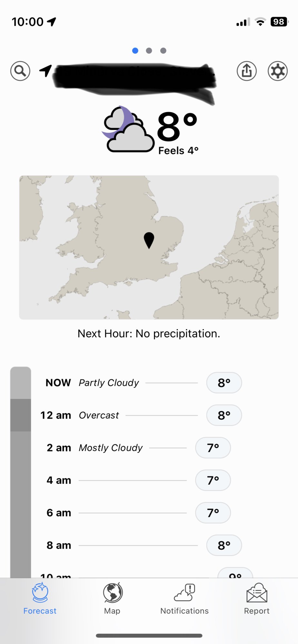Open the settings gear icon
The width and height of the screenshot is (298, 644).
(x=278, y=71)
